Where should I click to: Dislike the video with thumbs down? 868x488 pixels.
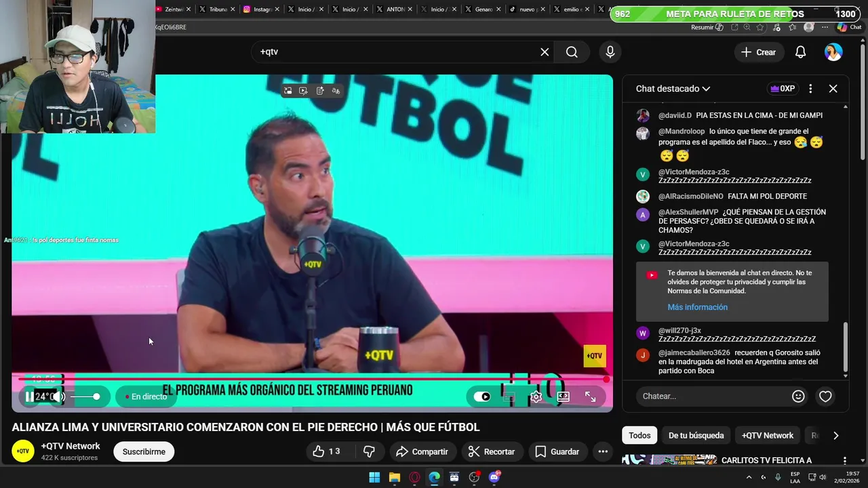pyautogui.click(x=369, y=451)
